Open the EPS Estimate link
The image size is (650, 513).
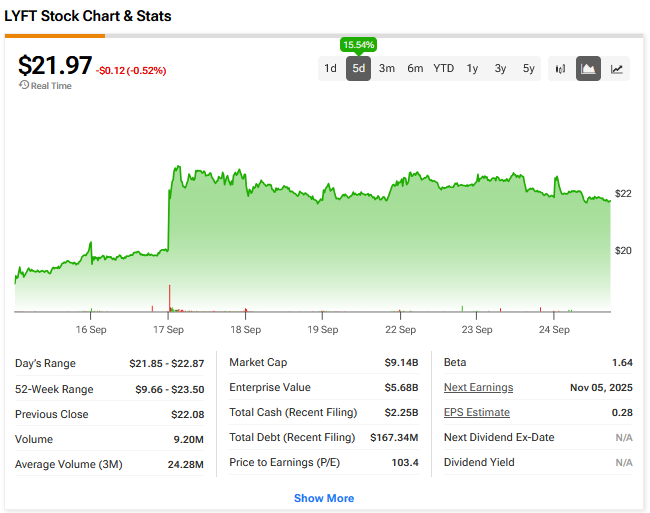[x=477, y=412]
